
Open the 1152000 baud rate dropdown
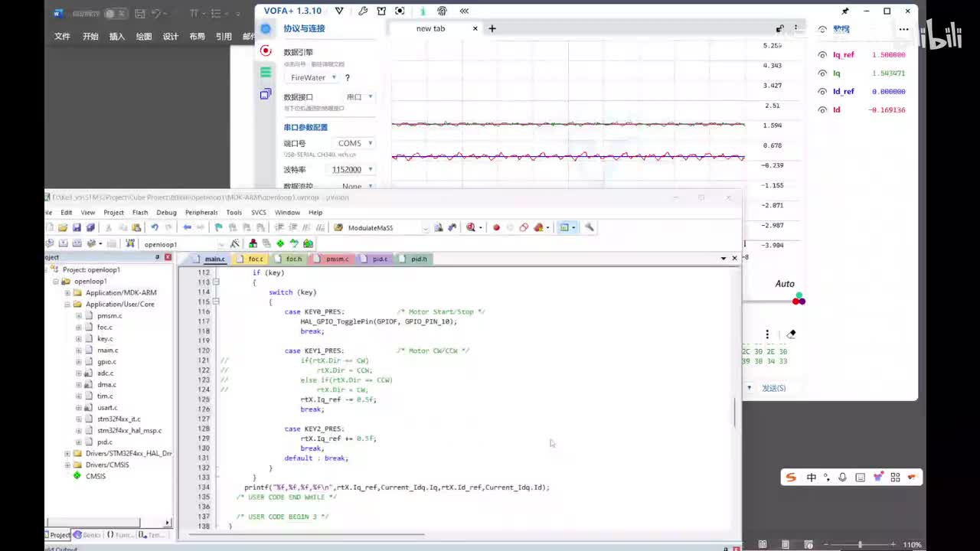pos(351,169)
